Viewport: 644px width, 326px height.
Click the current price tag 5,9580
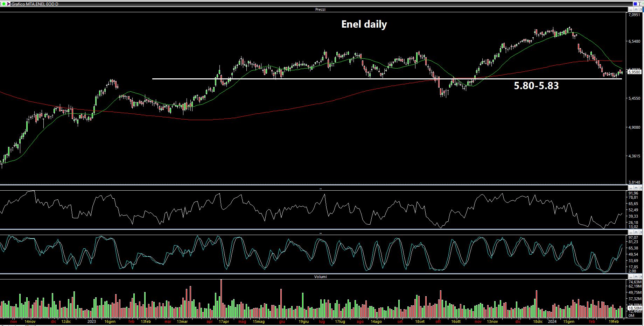tap(635, 72)
